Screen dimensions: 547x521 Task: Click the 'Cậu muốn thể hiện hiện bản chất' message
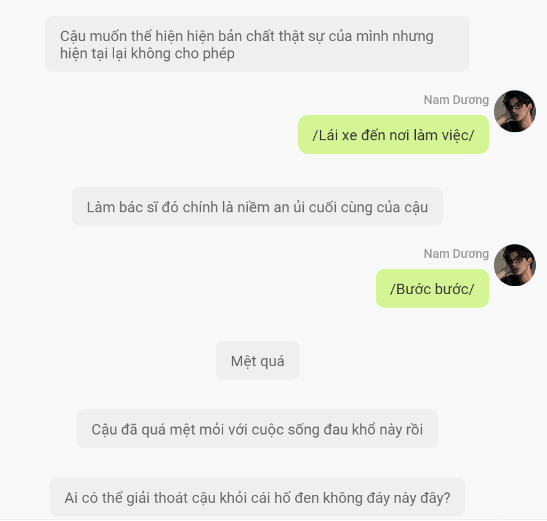pos(257,44)
